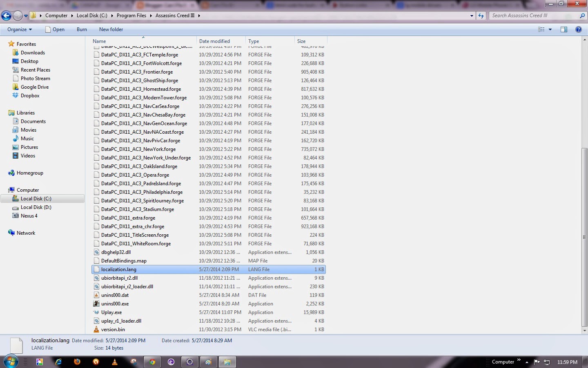588x368 pixels.
Task: Click Burn in the toolbar
Action: (x=82, y=29)
